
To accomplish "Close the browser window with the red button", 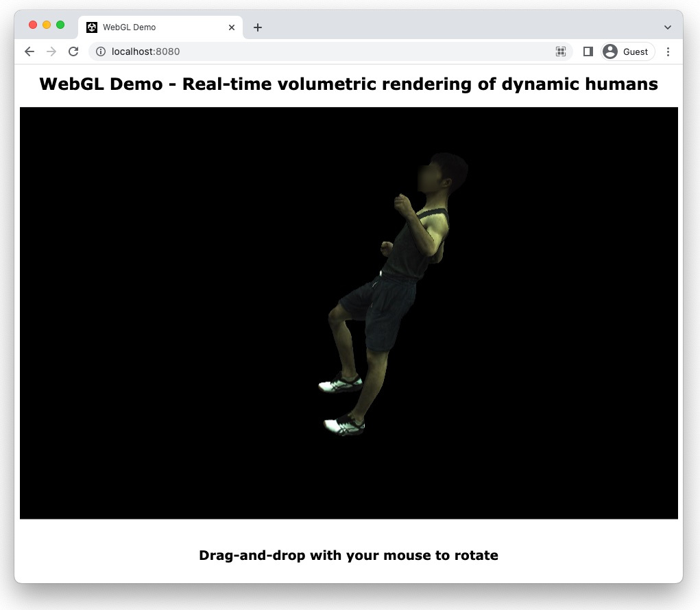I will 33,25.
